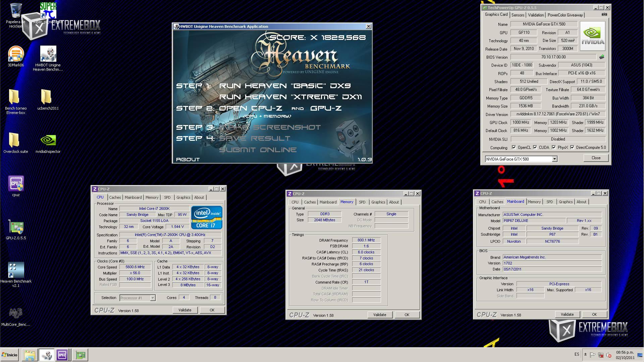Switch to HWBOT Heaven taskbar icon
The image size is (644, 362).
46,355
